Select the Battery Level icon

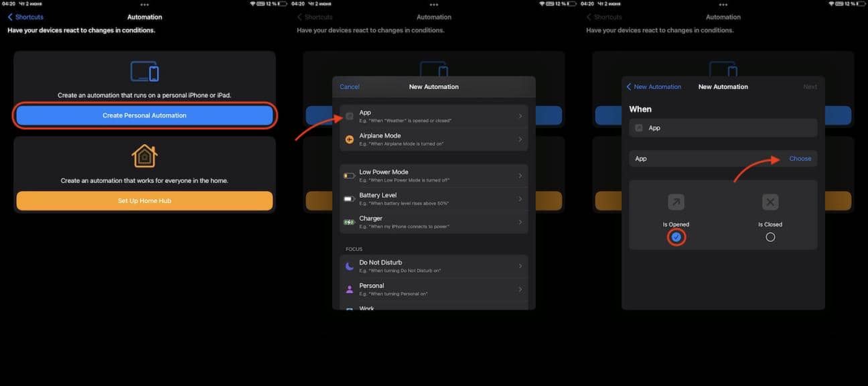click(x=349, y=199)
